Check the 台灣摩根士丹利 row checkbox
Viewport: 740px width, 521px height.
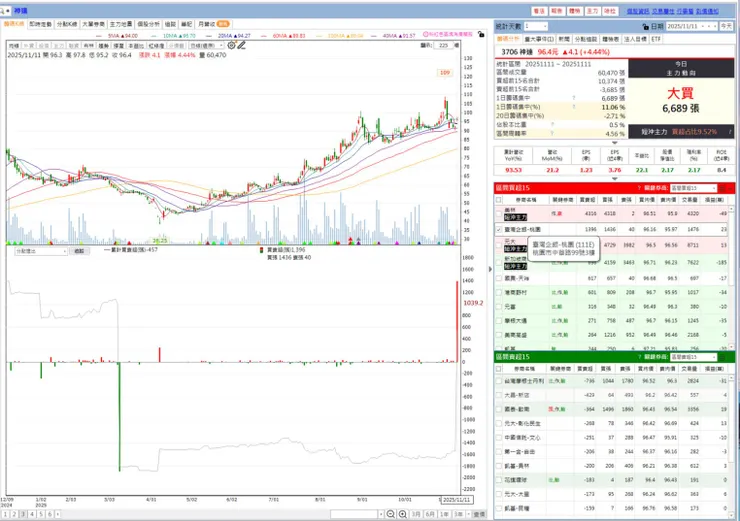[x=499, y=381]
